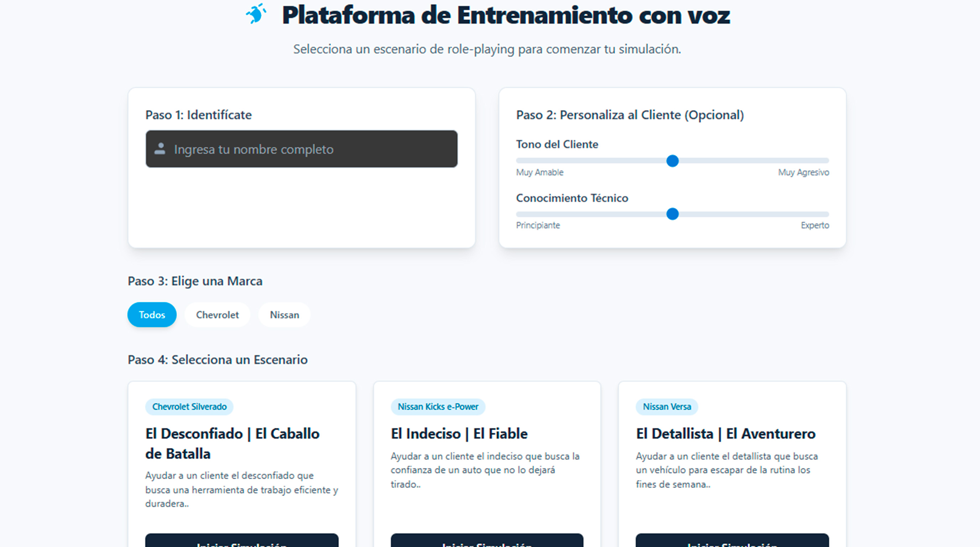Click the turtle logo icon beside the title
The width and height of the screenshot is (980, 547).
tap(256, 15)
